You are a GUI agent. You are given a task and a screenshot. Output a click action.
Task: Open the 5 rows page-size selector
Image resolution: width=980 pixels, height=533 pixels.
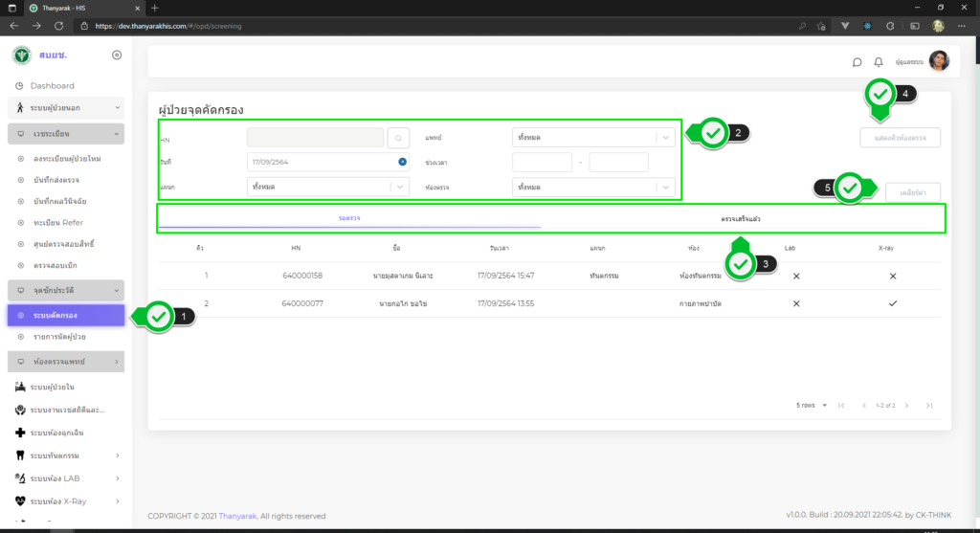[810, 406]
